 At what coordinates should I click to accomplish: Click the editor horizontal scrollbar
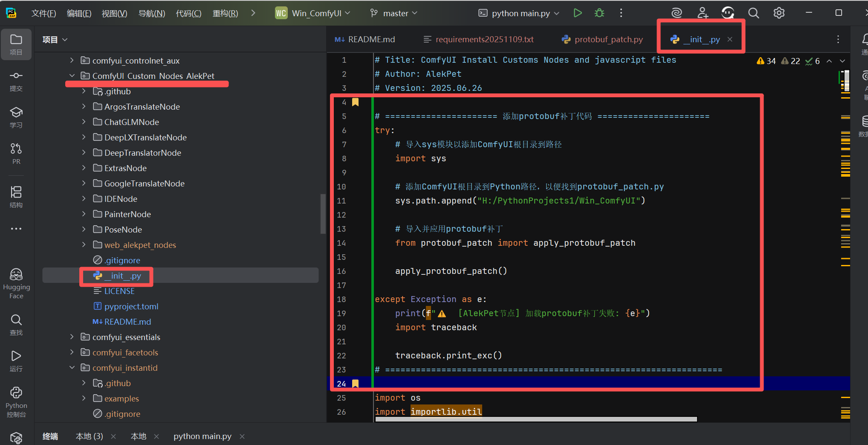(536, 419)
